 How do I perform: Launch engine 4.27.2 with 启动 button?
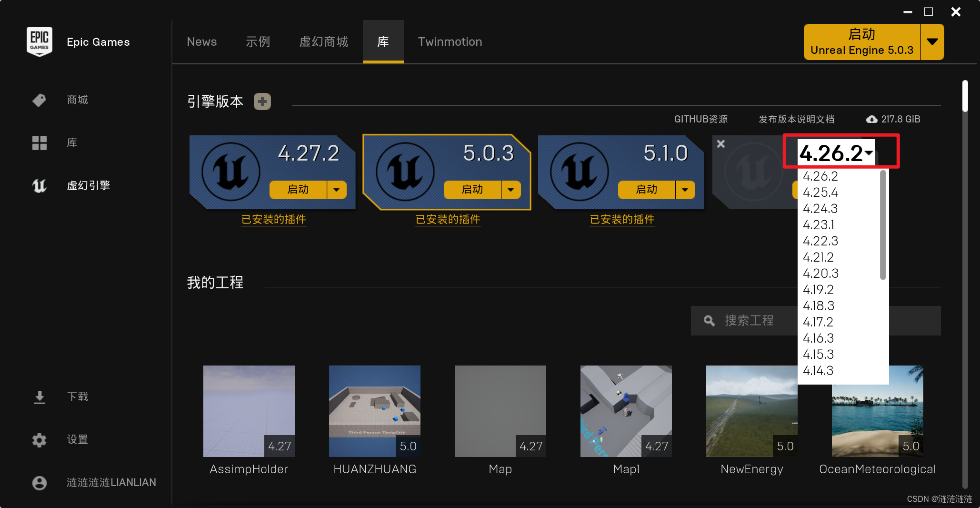pyautogui.click(x=298, y=190)
